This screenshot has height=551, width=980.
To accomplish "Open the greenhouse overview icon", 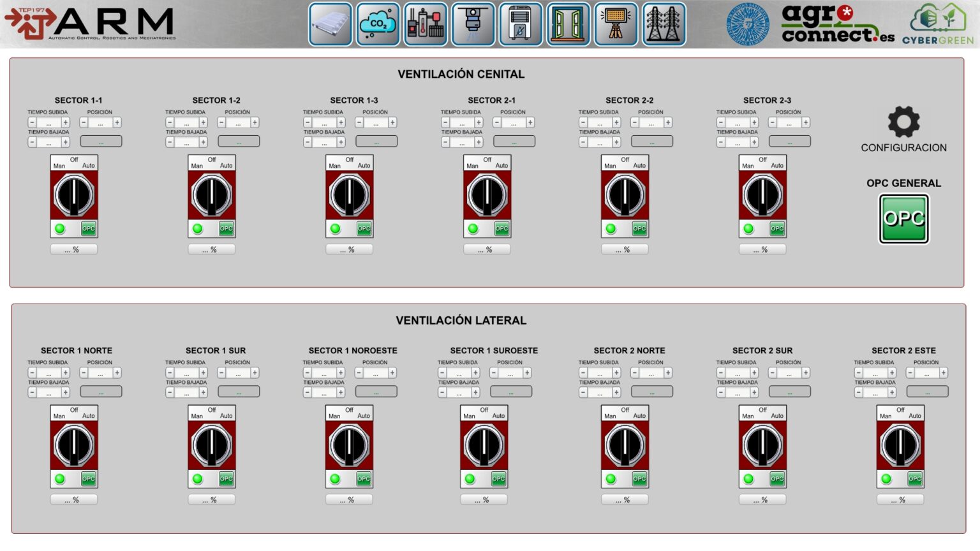I will click(330, 24).
